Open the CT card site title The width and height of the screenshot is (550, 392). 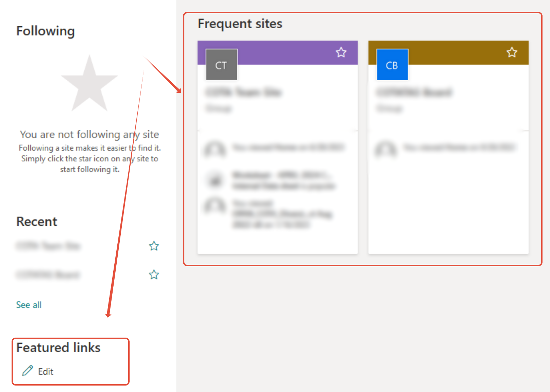coord(243,92)
